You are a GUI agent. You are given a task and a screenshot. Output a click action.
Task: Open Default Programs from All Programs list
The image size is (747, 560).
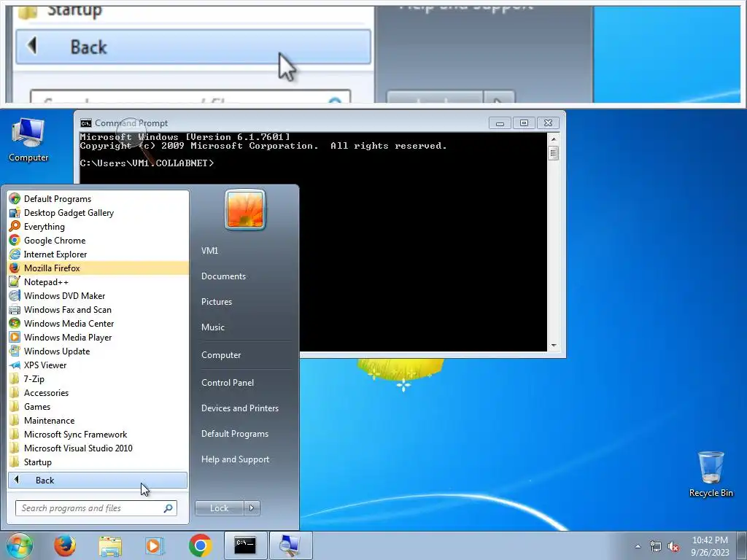coord(98,199)
